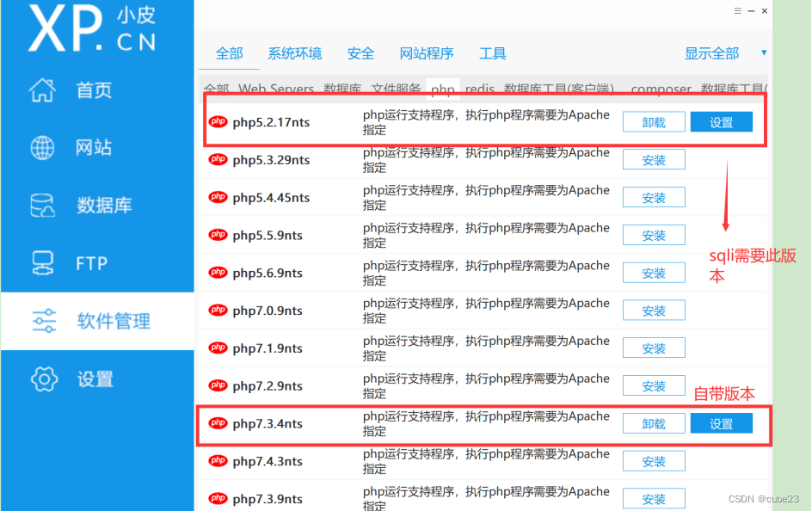Install php5.3.29nts with 安装
The width and height of the screenshot is (812, 511).
tap(654, 159)
